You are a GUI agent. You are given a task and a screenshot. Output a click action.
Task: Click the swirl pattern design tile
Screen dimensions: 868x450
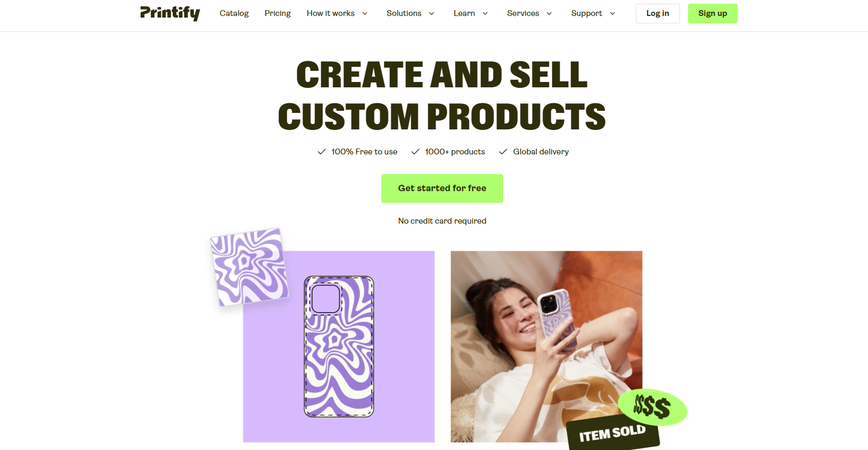click(x=249, y=267)
